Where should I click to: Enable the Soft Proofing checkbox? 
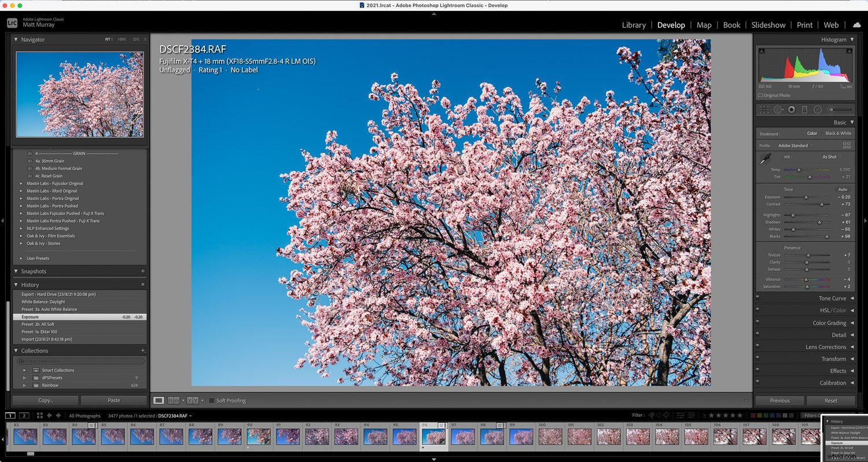point(211,400)
